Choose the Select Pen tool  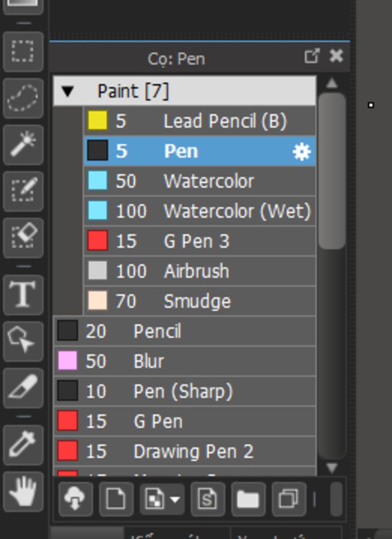[x=23, y=191]
